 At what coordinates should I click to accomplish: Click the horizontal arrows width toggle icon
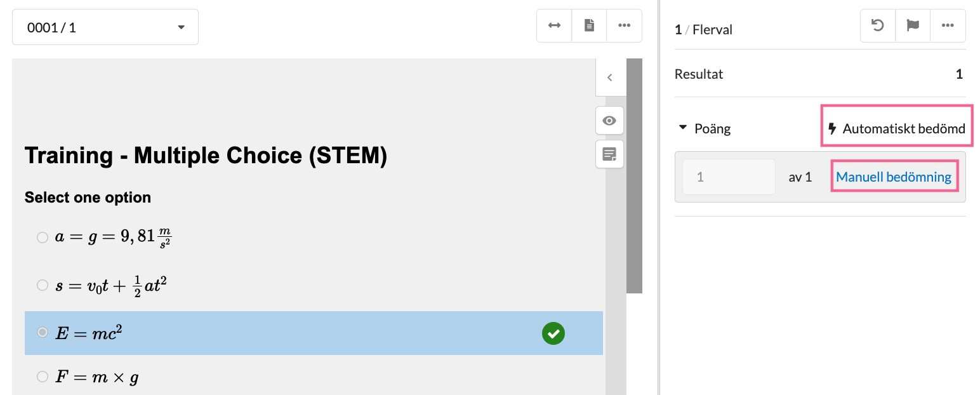click(554, 26)
